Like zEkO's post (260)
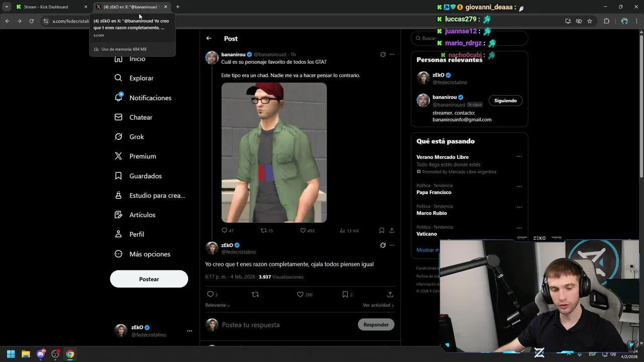 pos(304,294)
